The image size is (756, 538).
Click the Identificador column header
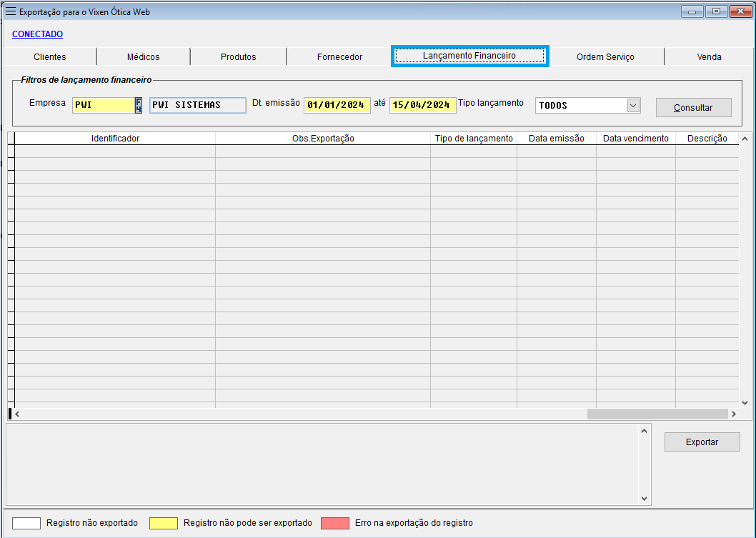click(x=115, y=139)
